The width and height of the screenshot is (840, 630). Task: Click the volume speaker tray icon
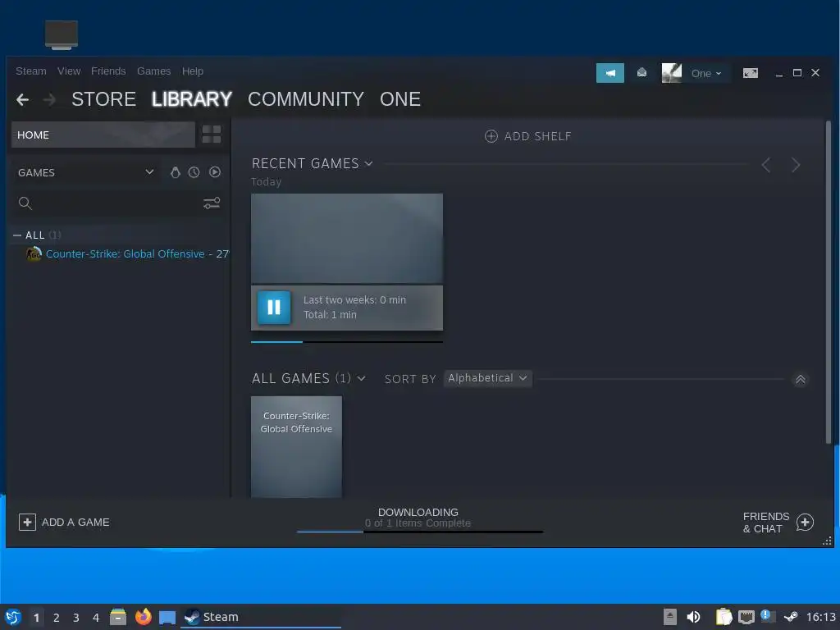(x=693, y=617)
